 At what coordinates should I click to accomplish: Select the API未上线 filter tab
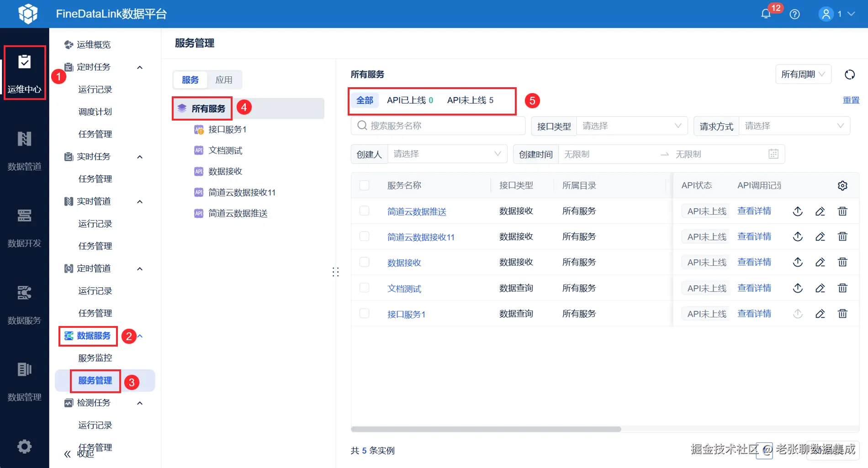pos(470,100)
